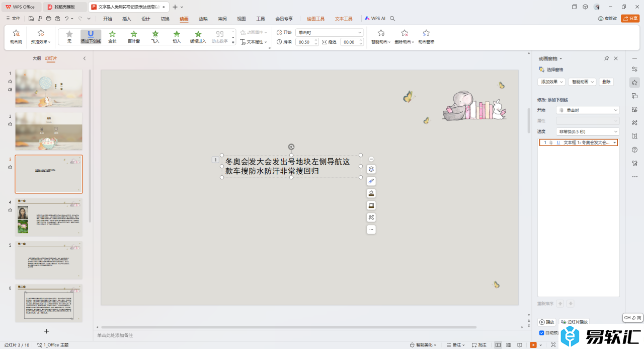
Task: Pin the animation pane with pin icon
Action: 606,58
